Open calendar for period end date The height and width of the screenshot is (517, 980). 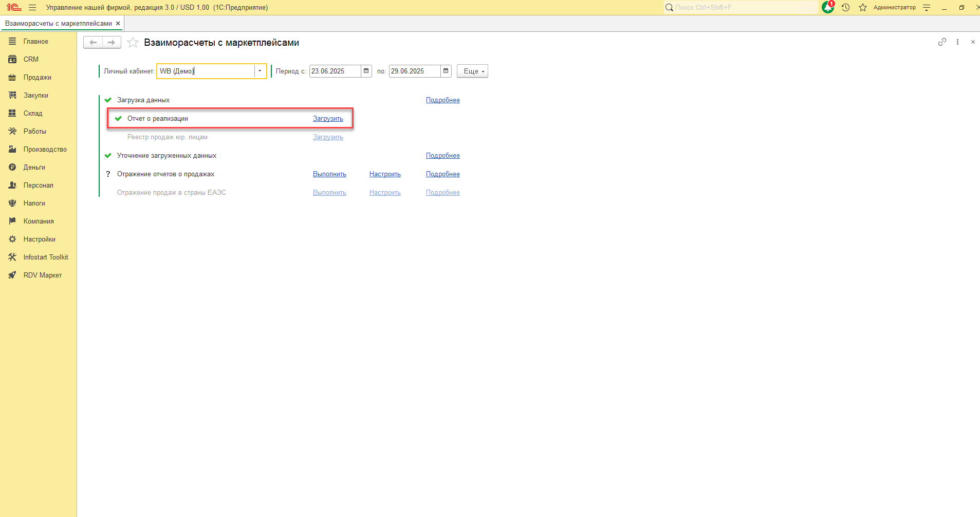[446, 71]
